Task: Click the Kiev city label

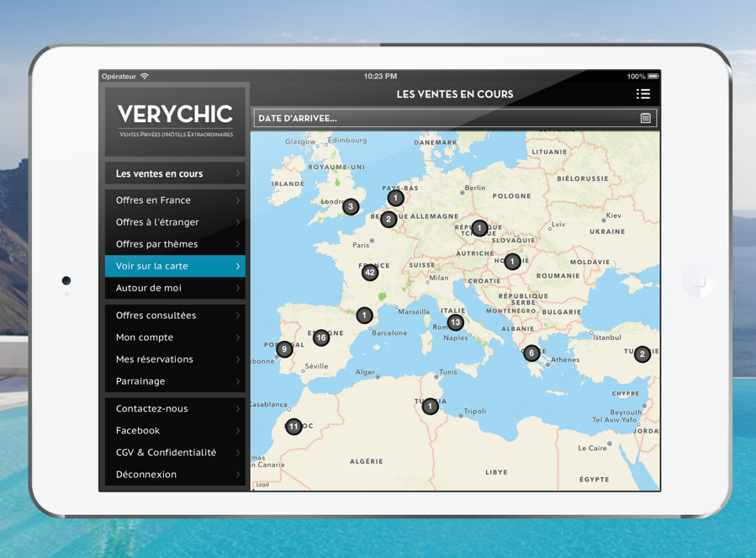Action: coord(613,215)
